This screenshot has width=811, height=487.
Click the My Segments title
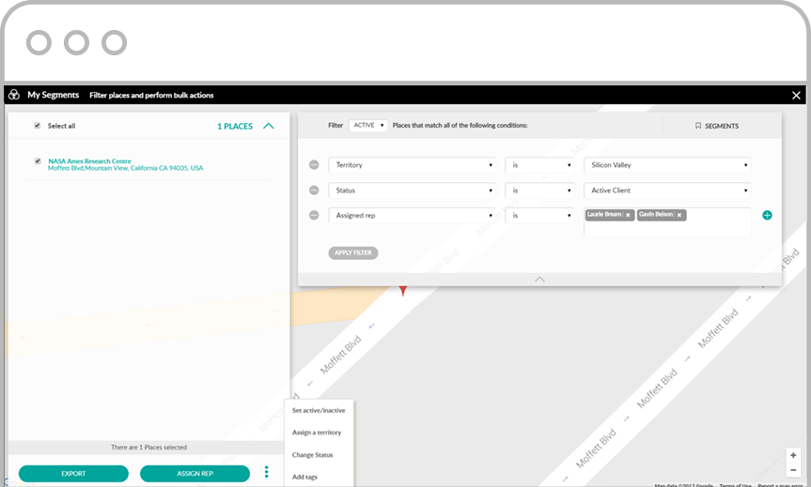53,95
